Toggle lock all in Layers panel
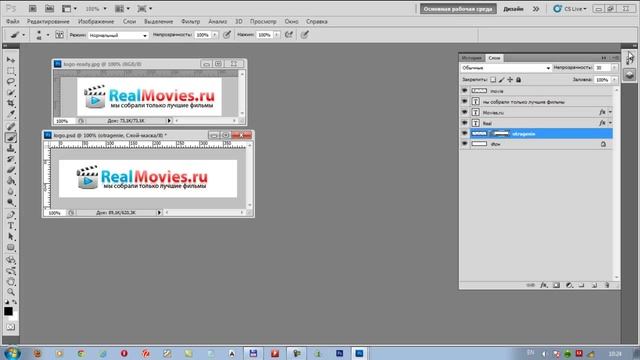Viewport: 640px width, 360px height. (518, 80)
